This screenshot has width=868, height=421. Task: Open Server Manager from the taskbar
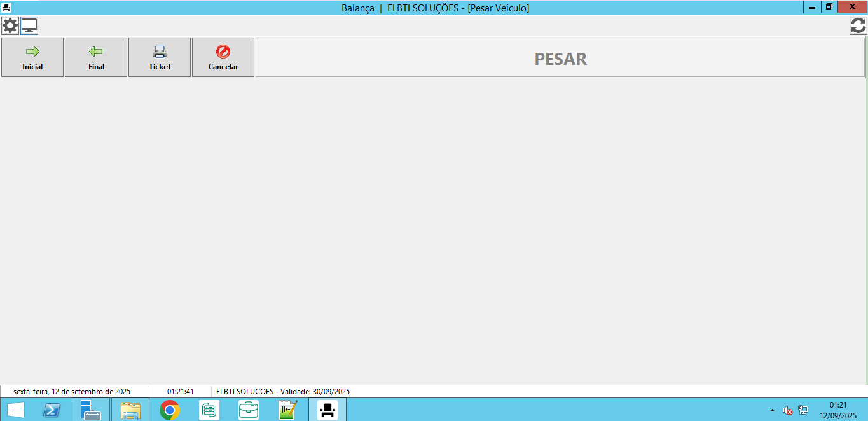(x=91, y=410)
